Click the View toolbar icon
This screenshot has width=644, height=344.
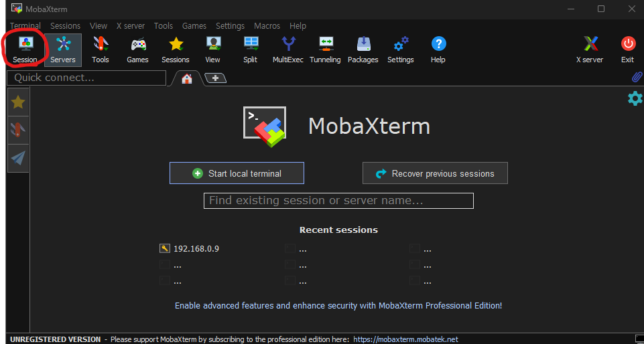[212, 50]
